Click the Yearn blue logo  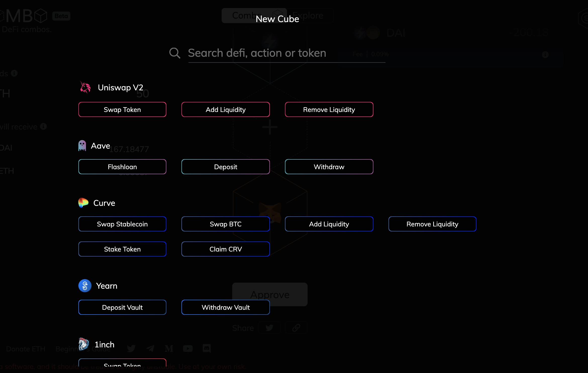[x=85, y=286]
